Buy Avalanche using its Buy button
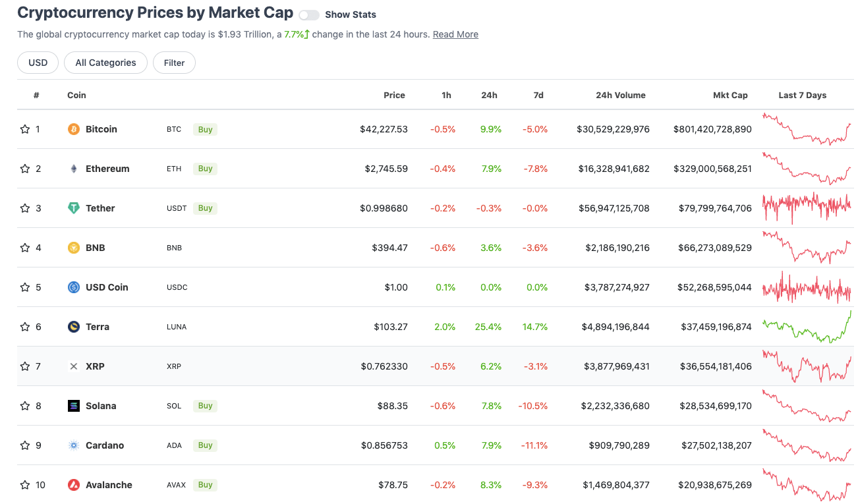Image resolution: width=858 pixels, height=504 pixels. pos(206,485)
